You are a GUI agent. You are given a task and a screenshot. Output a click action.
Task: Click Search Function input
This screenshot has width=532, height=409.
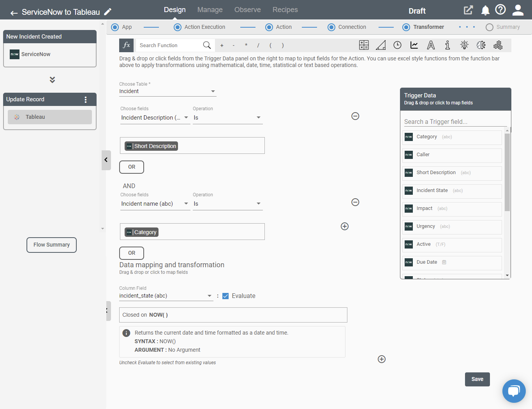click(170, 46)
